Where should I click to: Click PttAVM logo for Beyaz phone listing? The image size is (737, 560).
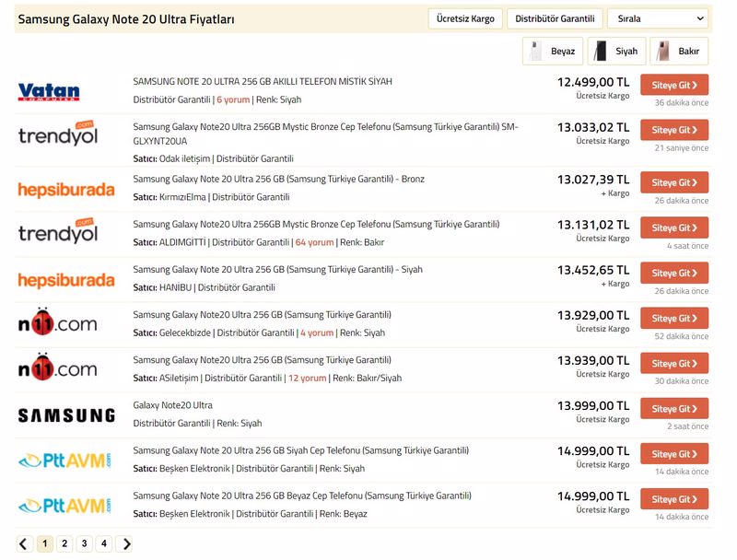(64, 506)
